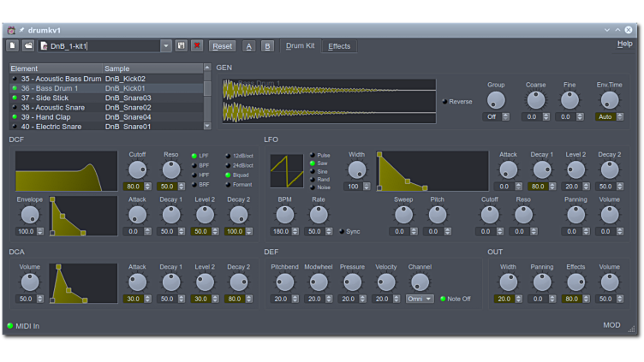Open the Omni channel dropdown

click(x=420, y=299)
